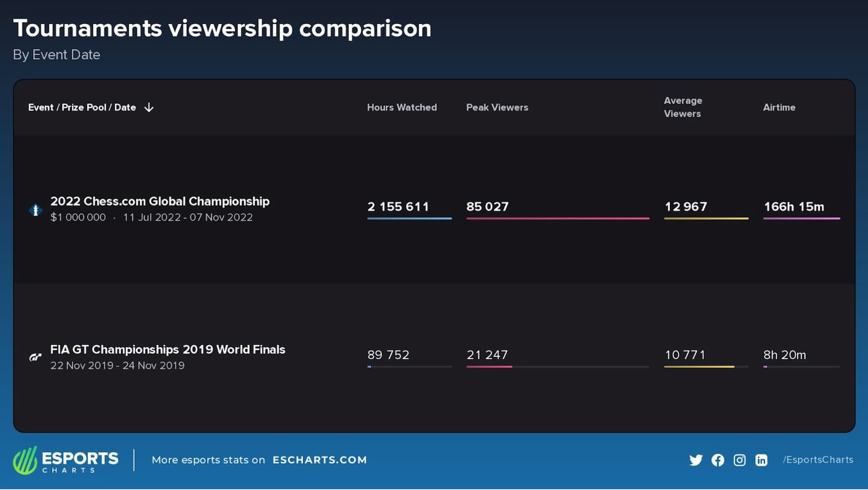The image size is (868, 490).
Task: Open the Facebook icon in the footer
Action: pyautogui.click(x=717, y=460)
